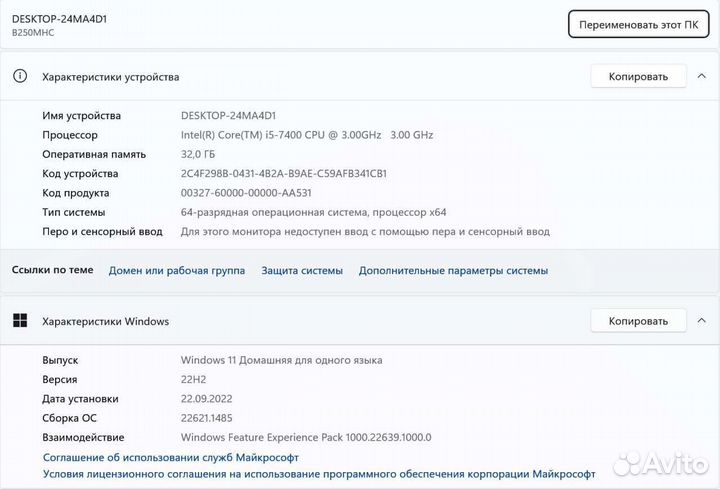Click the Windows 11 Домашняя edition value
This screenshot has width=720, height=489.
tap(281, 360)
